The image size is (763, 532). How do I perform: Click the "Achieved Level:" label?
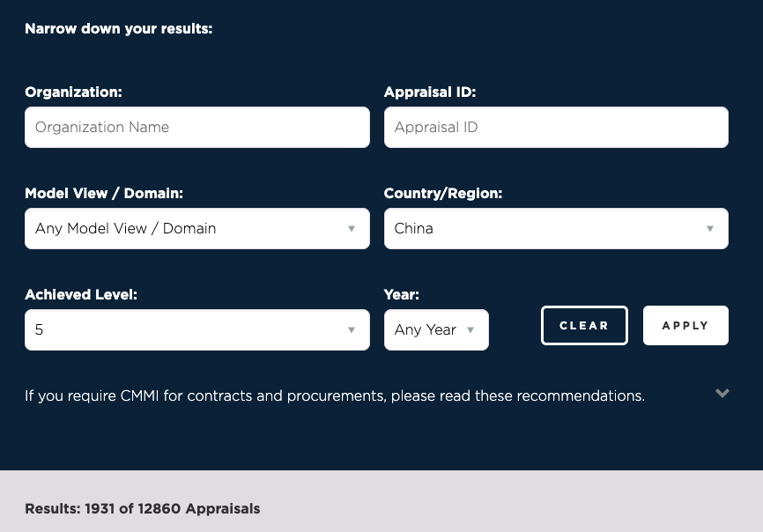tap(81, 295)
